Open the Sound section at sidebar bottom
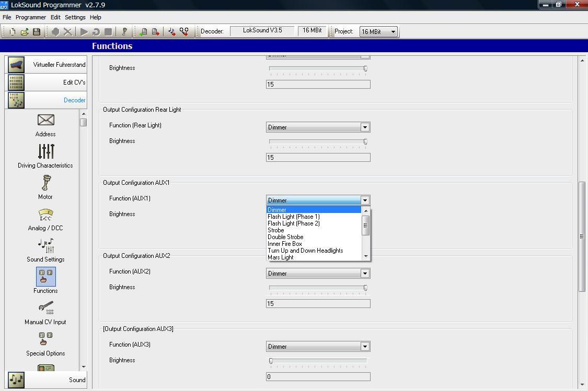 point(47,380)
